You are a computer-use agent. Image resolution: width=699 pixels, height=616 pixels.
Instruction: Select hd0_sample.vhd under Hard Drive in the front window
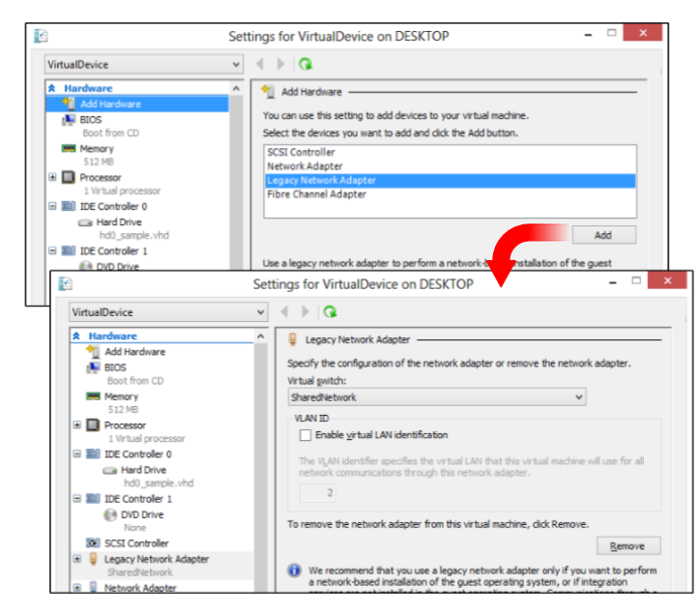point(159,484)
